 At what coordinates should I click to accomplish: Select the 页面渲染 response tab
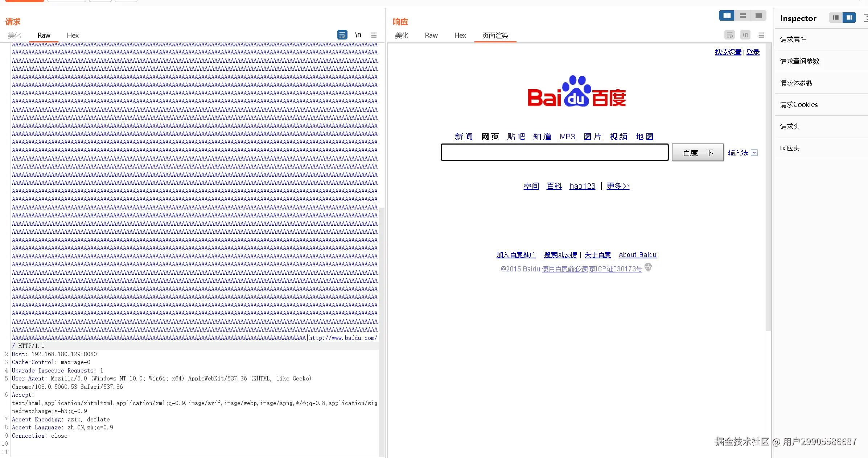tap(495, 35)
